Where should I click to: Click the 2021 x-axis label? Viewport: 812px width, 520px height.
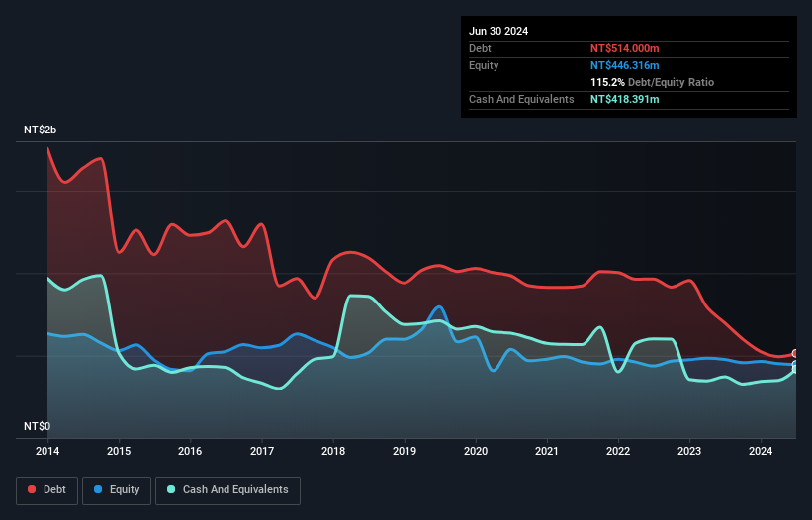(x=547, y=451)
